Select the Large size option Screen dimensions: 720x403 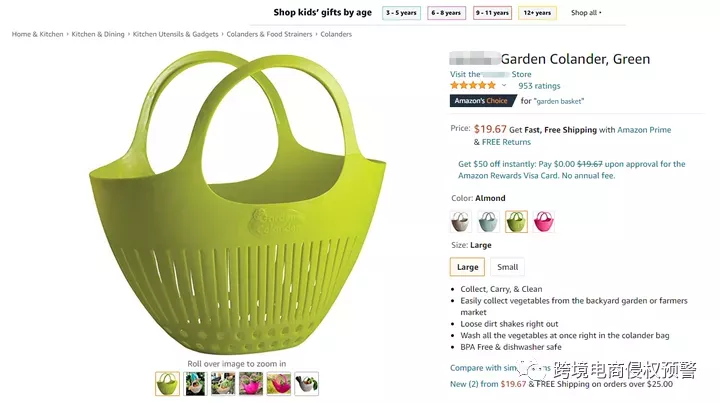pyautogui.click(x=468, y=267)
